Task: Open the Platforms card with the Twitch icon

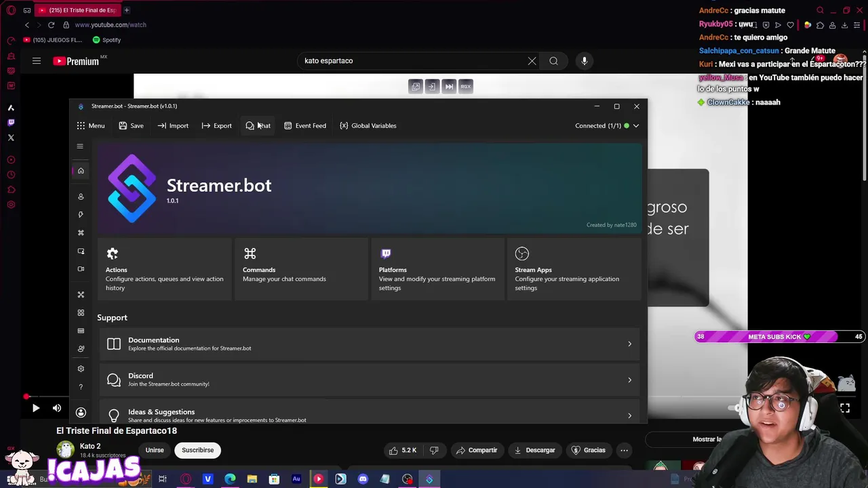Action: pos(437,269)
